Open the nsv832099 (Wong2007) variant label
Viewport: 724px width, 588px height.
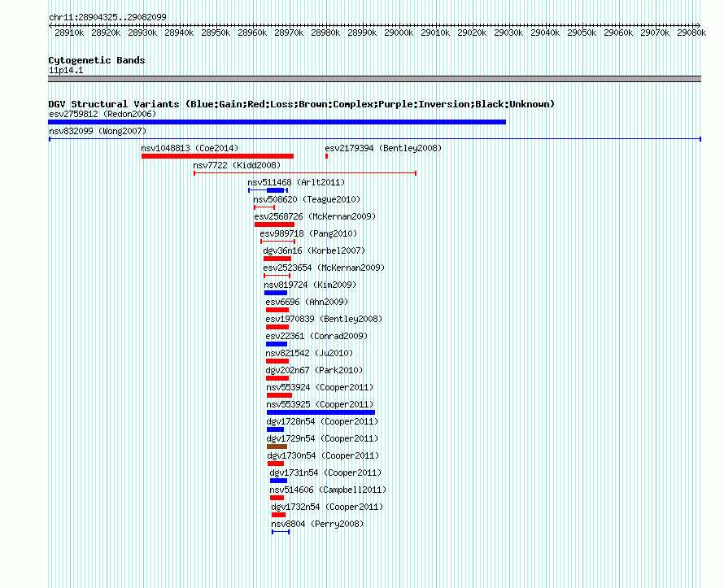pos(98,131)
